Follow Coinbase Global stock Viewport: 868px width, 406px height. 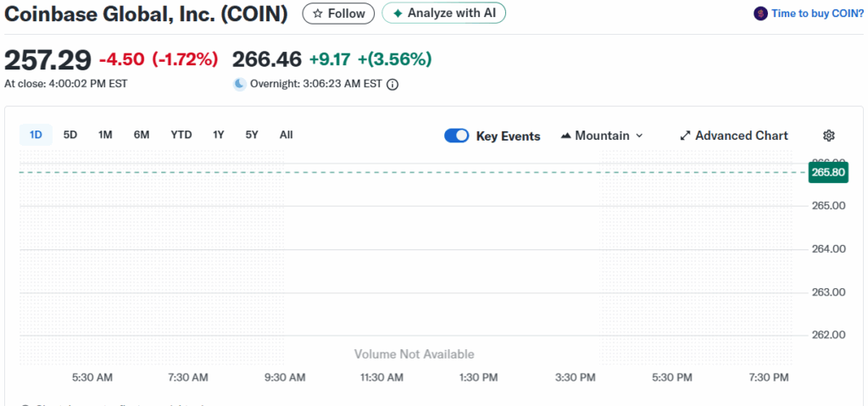pyautogui.click(x=339, y=14)
